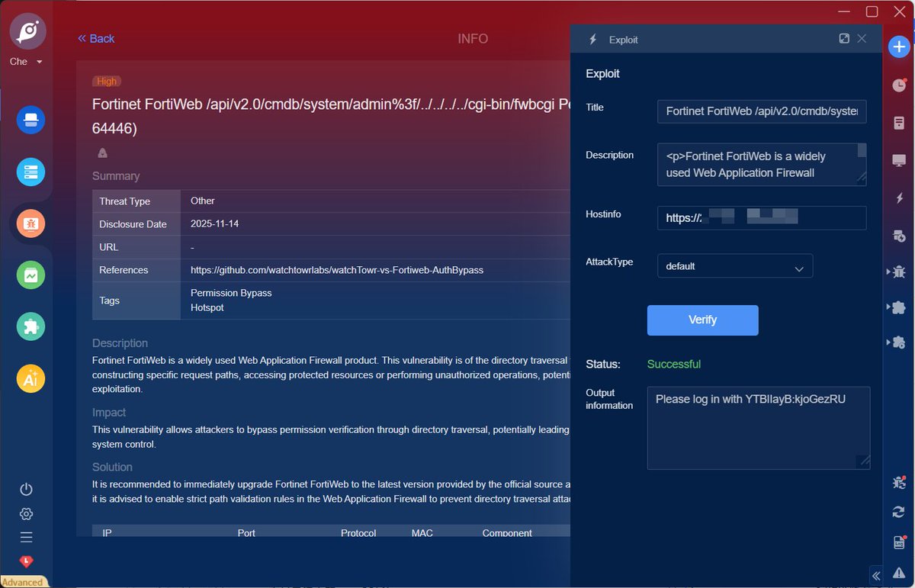The width and height of the screenshot is (915, 588).
Task: Click the Output information resize handle
Action: tap(863, 461)
